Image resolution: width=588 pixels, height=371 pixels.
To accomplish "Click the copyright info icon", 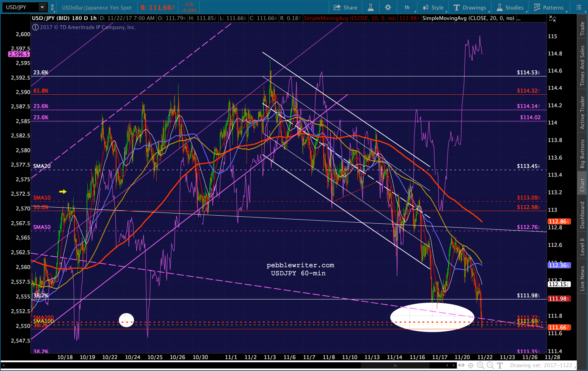I will [x=35, y=27].
